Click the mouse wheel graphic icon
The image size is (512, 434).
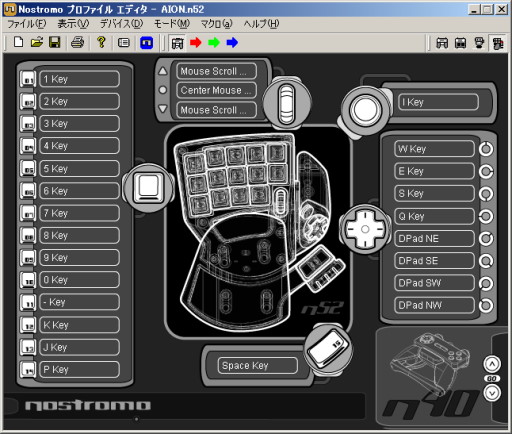pyautogui.click(x=287, y=103)
